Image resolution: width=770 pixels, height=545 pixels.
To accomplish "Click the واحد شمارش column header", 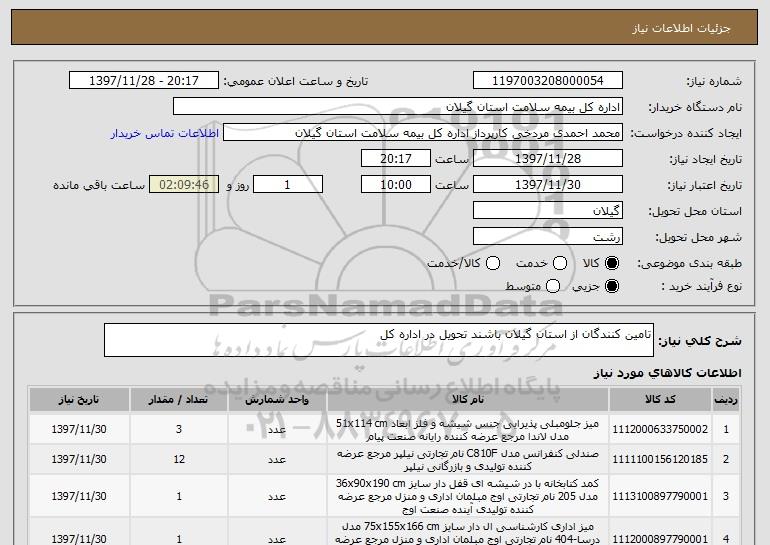I will (277, 400).
